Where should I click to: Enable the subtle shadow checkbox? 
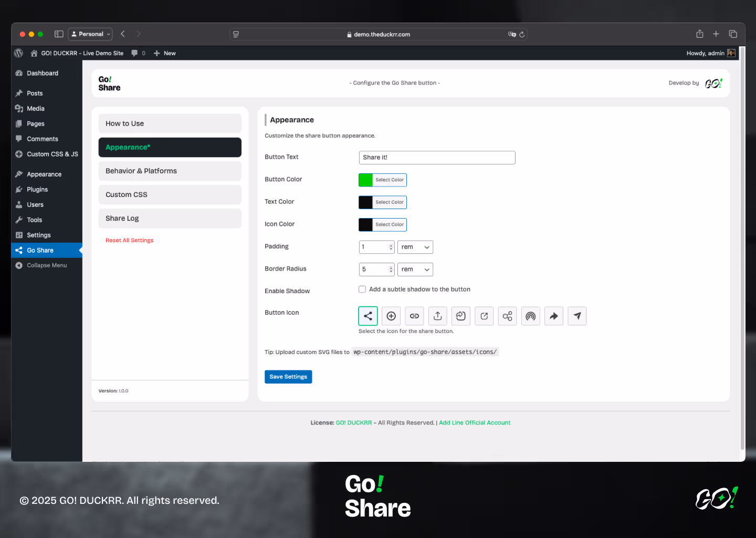362,289
